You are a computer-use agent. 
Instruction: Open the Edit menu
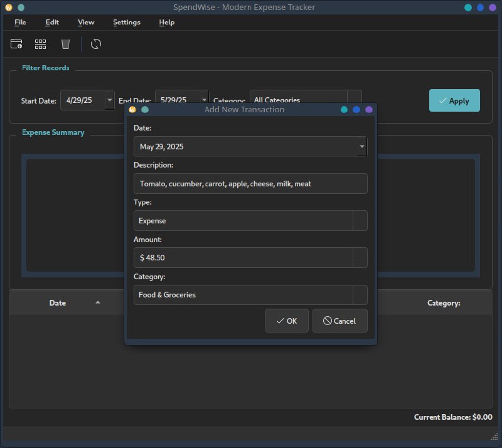point(52,22)
